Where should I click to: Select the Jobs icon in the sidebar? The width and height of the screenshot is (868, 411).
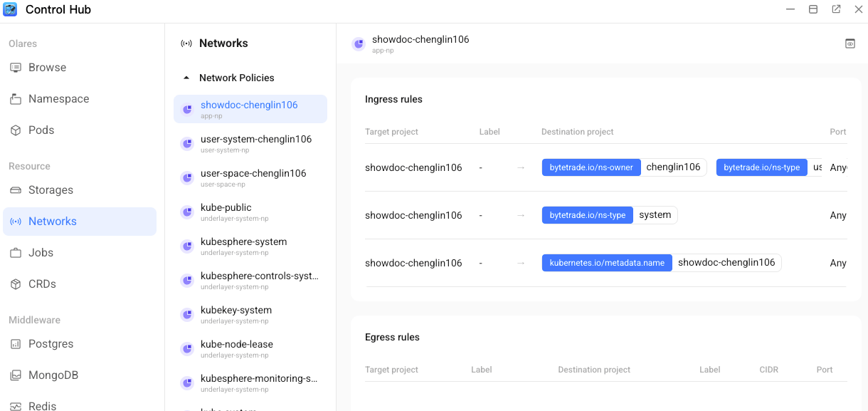click(16, 252)
